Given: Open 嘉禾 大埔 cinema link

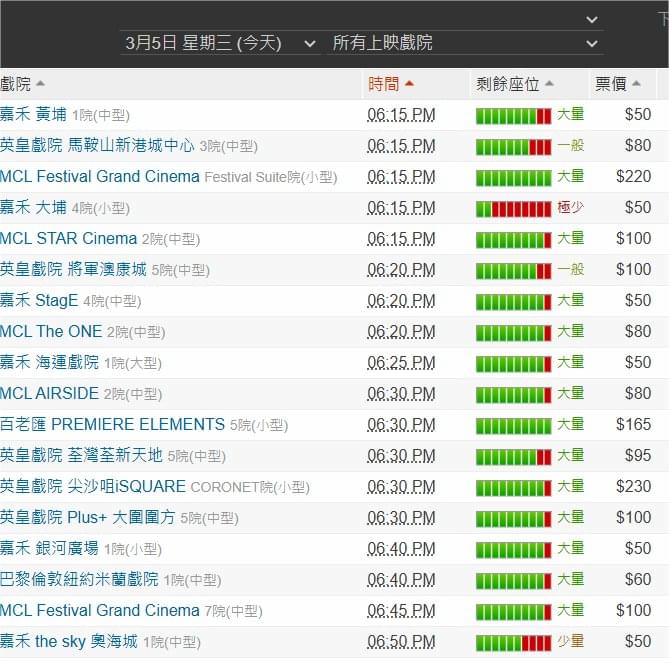Looking at the screenshot, I should (x=33, y=207).
